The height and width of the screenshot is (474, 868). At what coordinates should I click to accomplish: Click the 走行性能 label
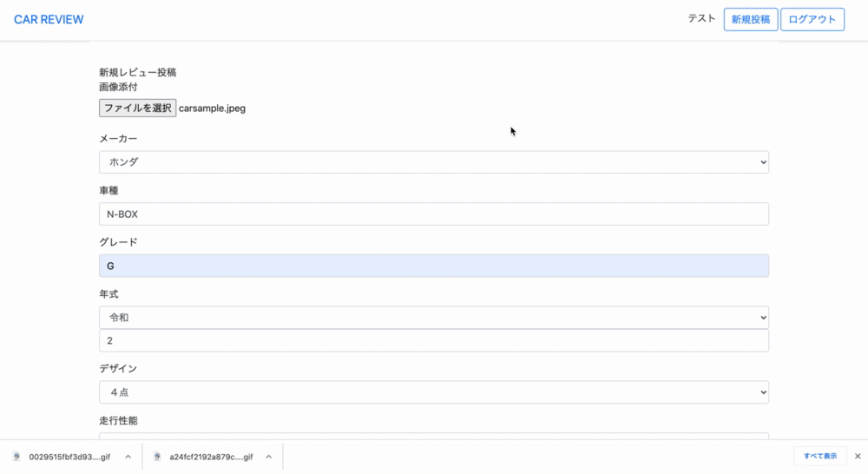118,420
